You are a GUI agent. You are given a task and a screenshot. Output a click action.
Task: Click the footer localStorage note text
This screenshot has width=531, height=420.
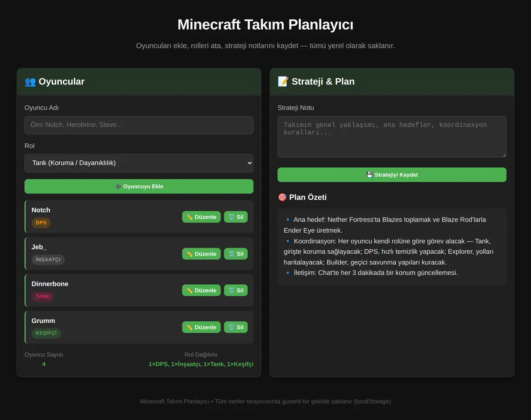[265, 401]
